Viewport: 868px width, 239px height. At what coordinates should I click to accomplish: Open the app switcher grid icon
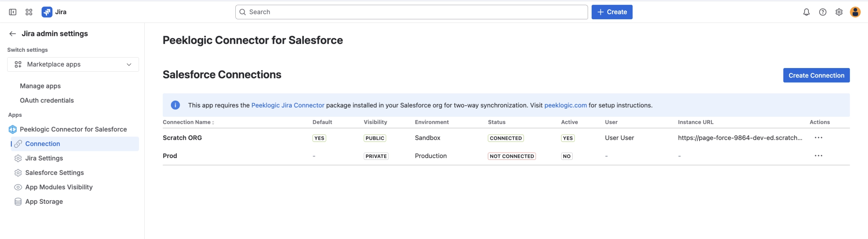pos(29,12)
